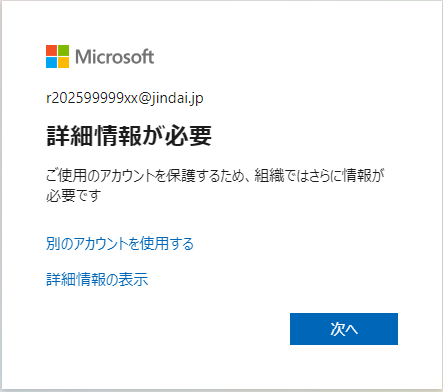Viewport: 443px width, 392px height.
Task: Select the r202599999xx@jindai.jp account text
Action: tap(125, 98)
